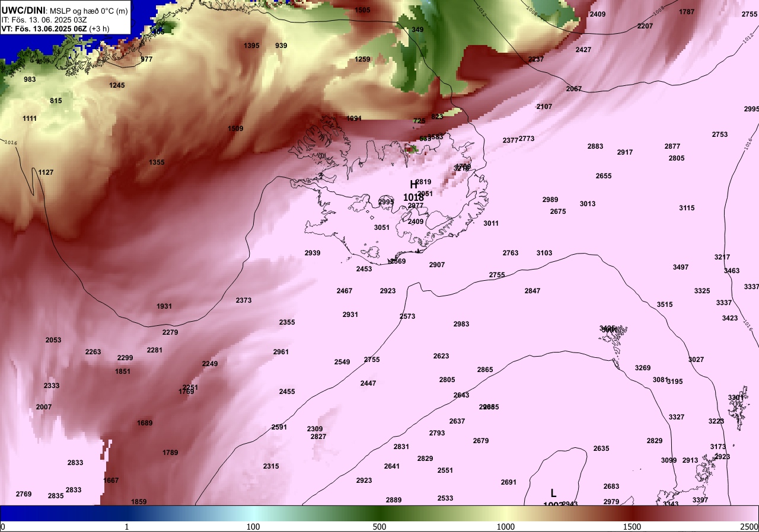Click the 3497 height value

coord(681,267)
